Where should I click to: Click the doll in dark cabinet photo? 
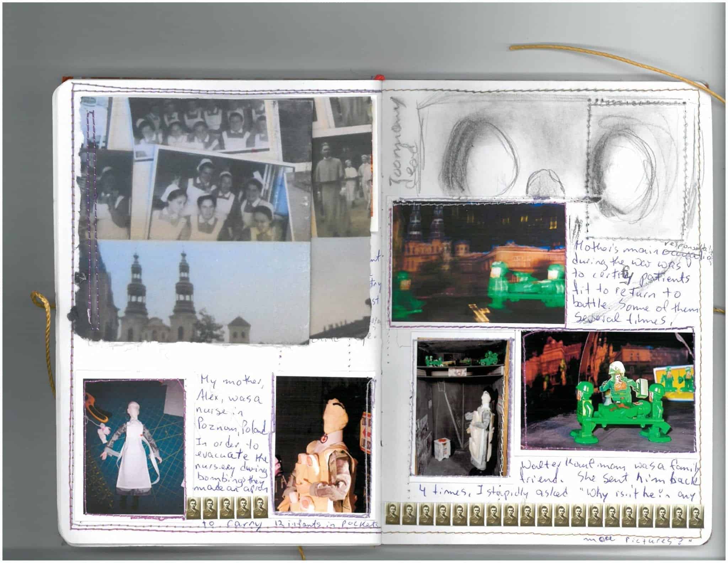point(463,407)
